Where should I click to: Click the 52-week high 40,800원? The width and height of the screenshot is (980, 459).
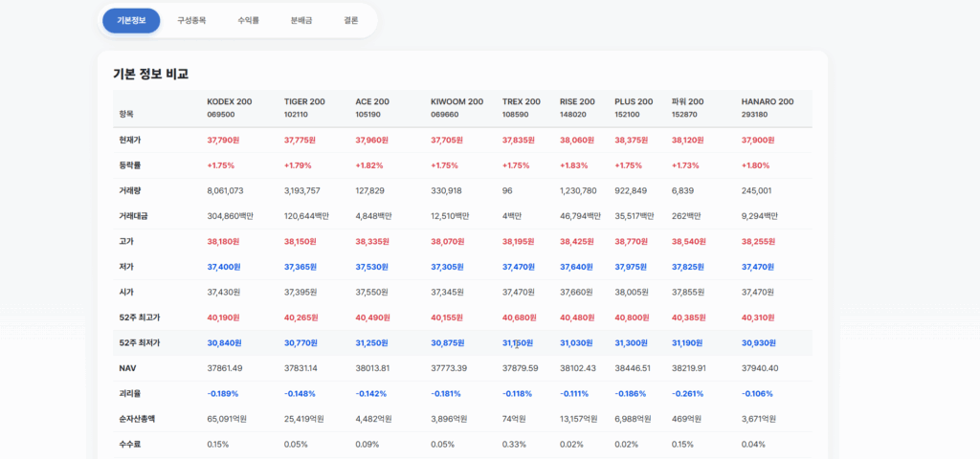point(632,317)
